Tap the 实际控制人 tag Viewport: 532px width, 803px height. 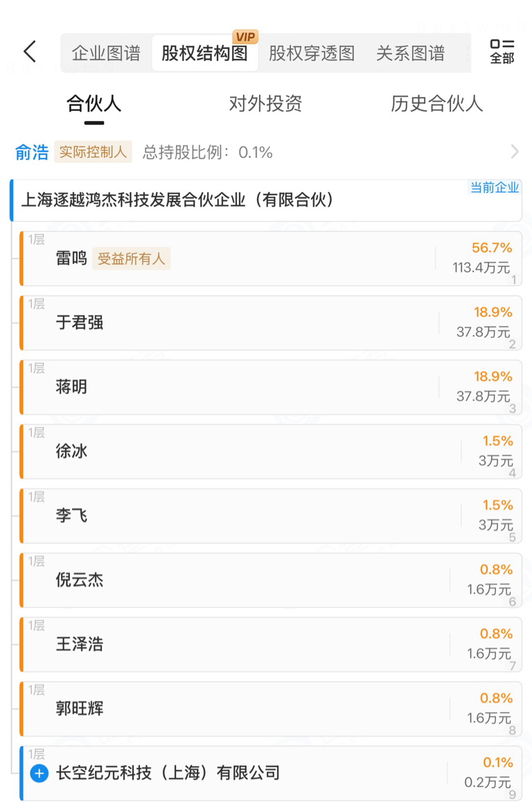(x=93, y=152)
